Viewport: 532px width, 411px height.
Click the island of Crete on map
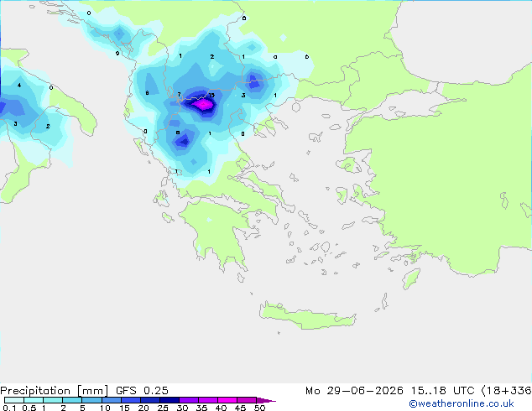(307, 316)
